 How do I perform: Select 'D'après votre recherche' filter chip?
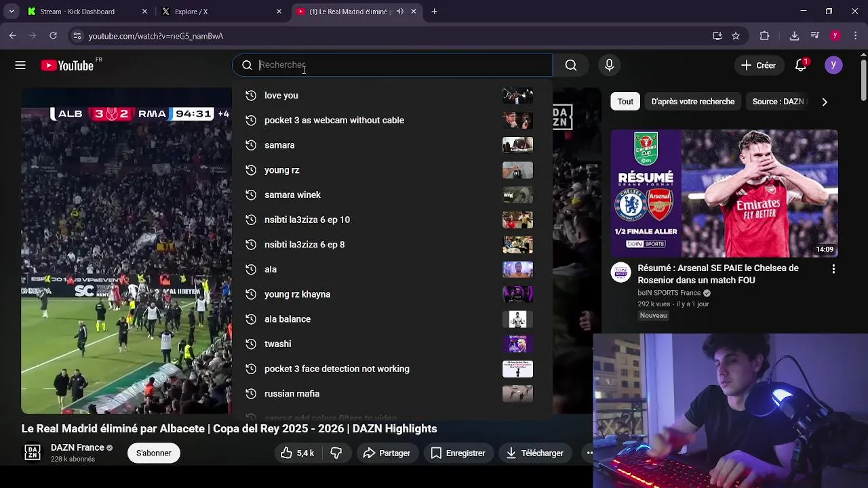pyautogui.click(x=692, y=102)
